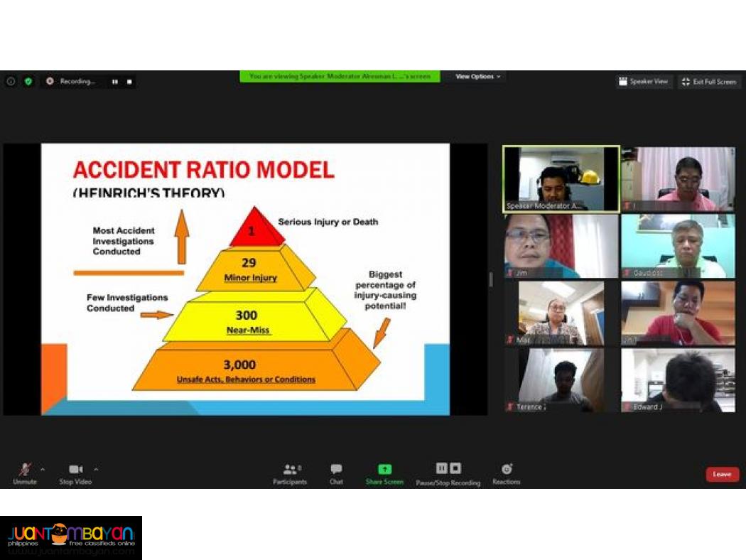Viewport: 746px width, 560px height.
Task: Expand the audio settings chevron beside Unmute
Action: tap(43, 469)
